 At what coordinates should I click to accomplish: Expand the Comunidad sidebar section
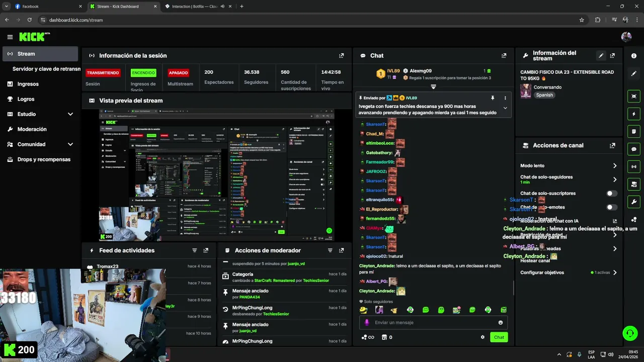pyautogui.click(x=70, y=144)
